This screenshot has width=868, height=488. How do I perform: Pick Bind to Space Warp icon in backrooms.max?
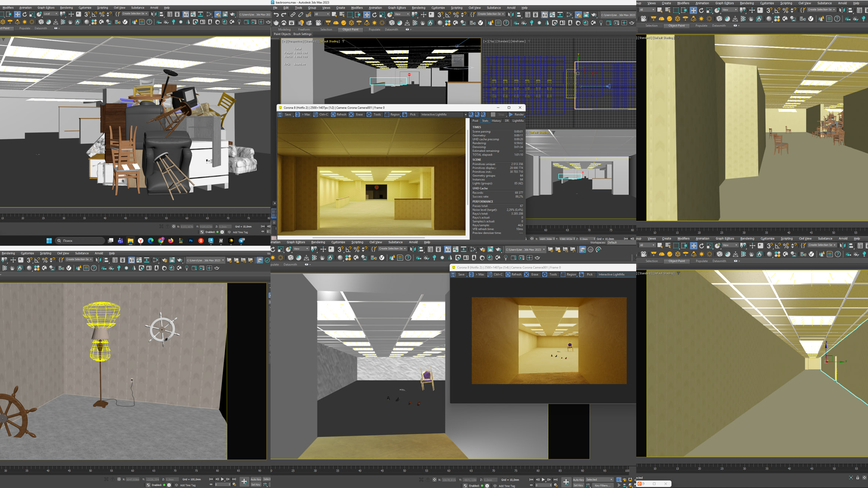[x=308, y=14]
